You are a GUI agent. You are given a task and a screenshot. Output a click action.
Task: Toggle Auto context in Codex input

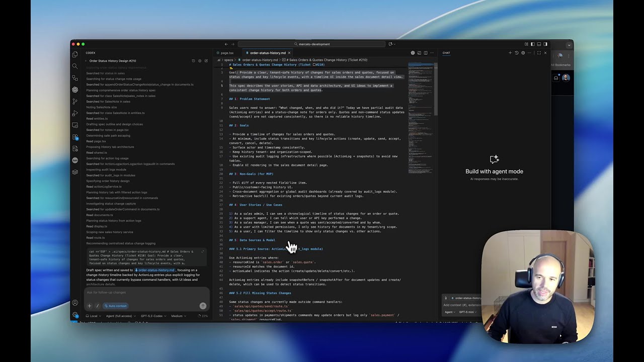[x=115, y=306]
